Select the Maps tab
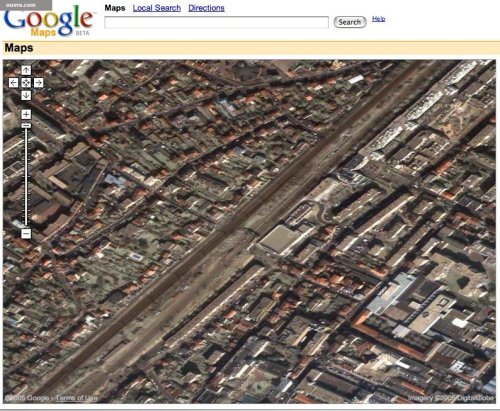This screenshot has height=411, width=500. 115,8
